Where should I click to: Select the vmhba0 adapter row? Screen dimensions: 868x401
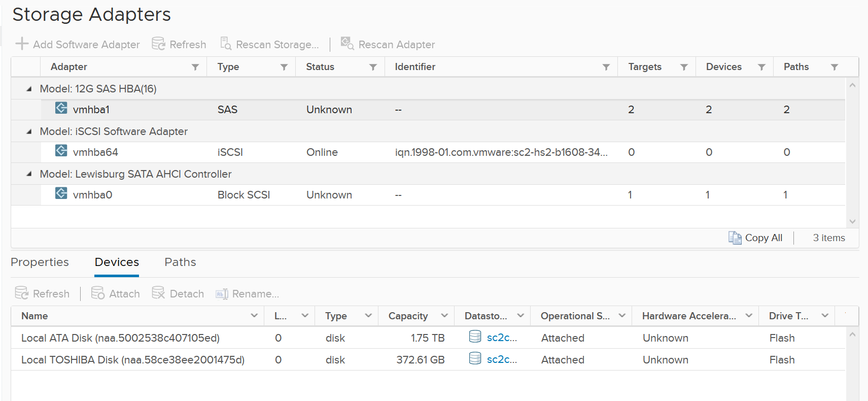click(x=428, y=195)
